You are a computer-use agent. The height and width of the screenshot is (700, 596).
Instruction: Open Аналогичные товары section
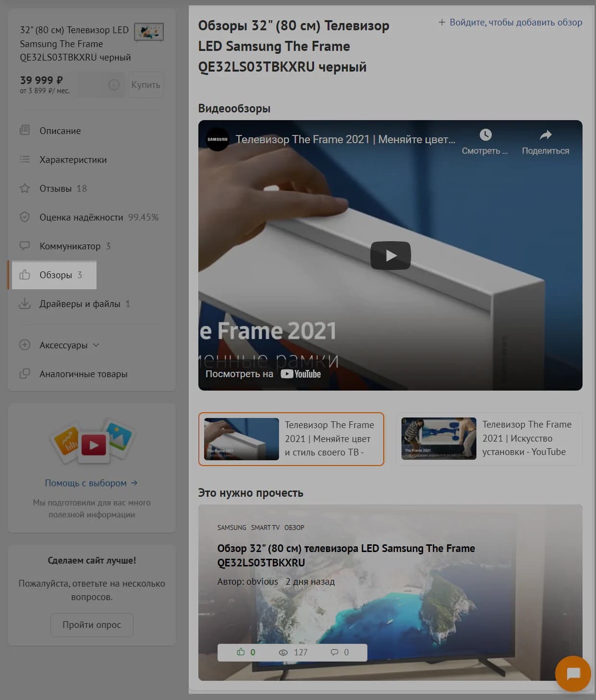click(83, 374)
